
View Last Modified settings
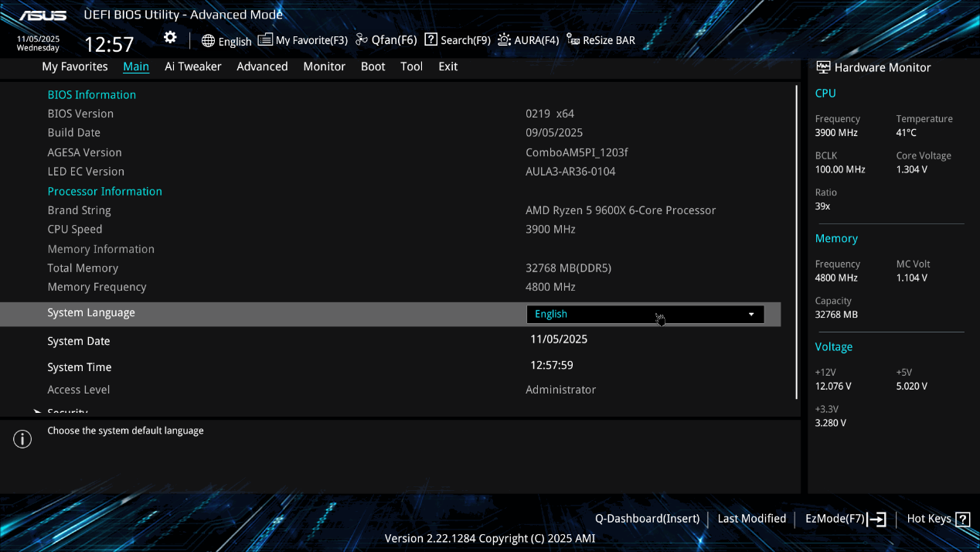point(751,519)
